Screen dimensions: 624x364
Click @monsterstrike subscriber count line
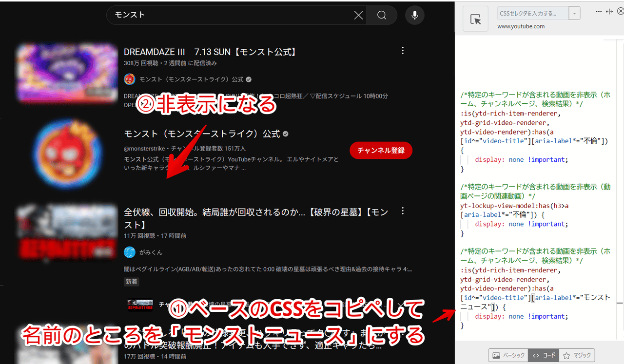(185, 149)
